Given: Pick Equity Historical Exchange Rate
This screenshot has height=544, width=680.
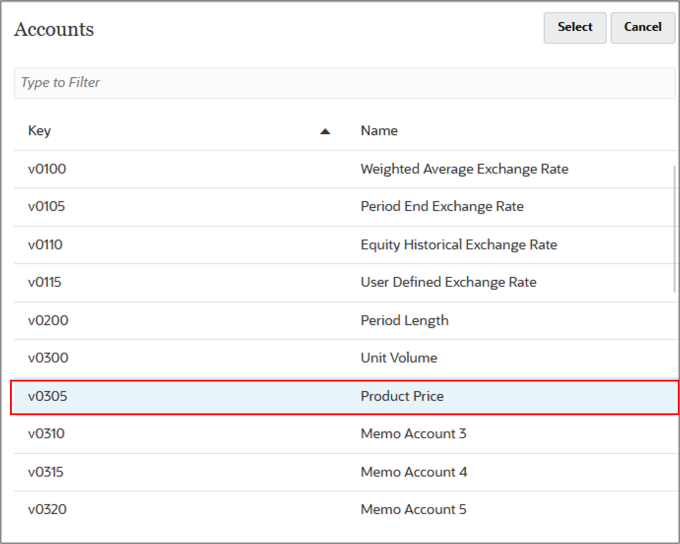Looking at the screenshot, I should point(459,245).
